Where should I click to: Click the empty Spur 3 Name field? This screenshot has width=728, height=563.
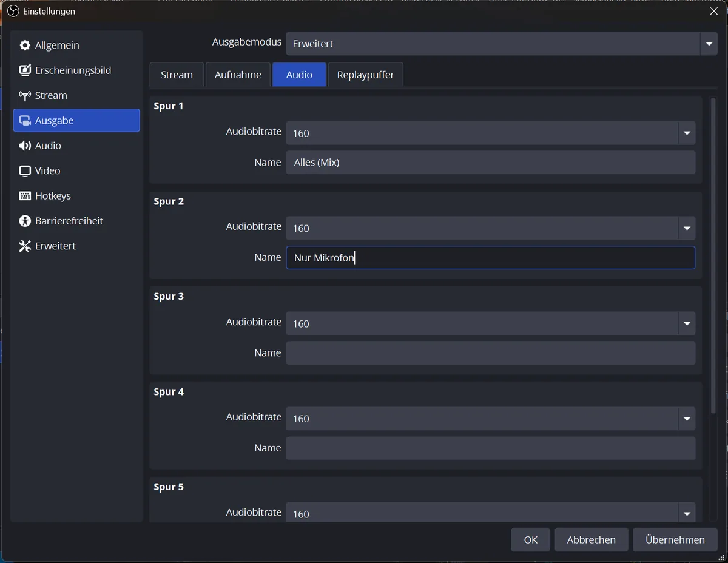491,353
